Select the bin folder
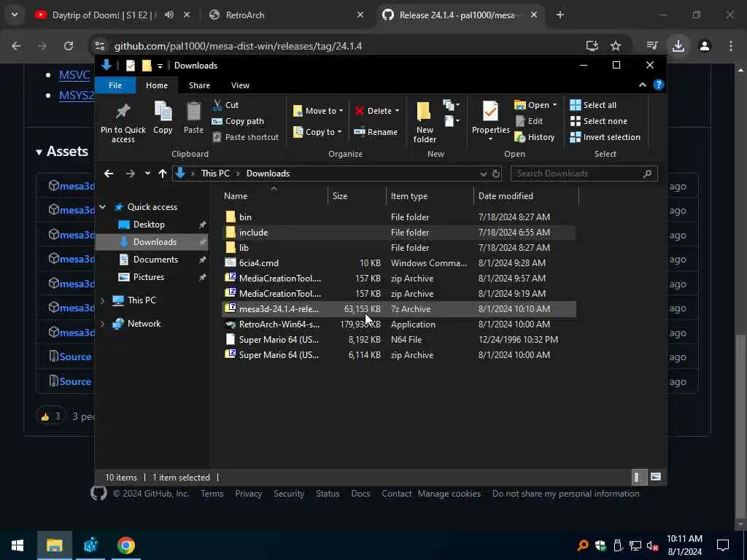 point(399,217)
